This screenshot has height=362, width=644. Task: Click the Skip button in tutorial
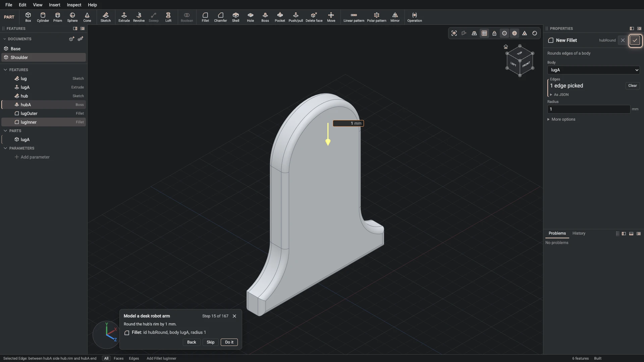210,342
